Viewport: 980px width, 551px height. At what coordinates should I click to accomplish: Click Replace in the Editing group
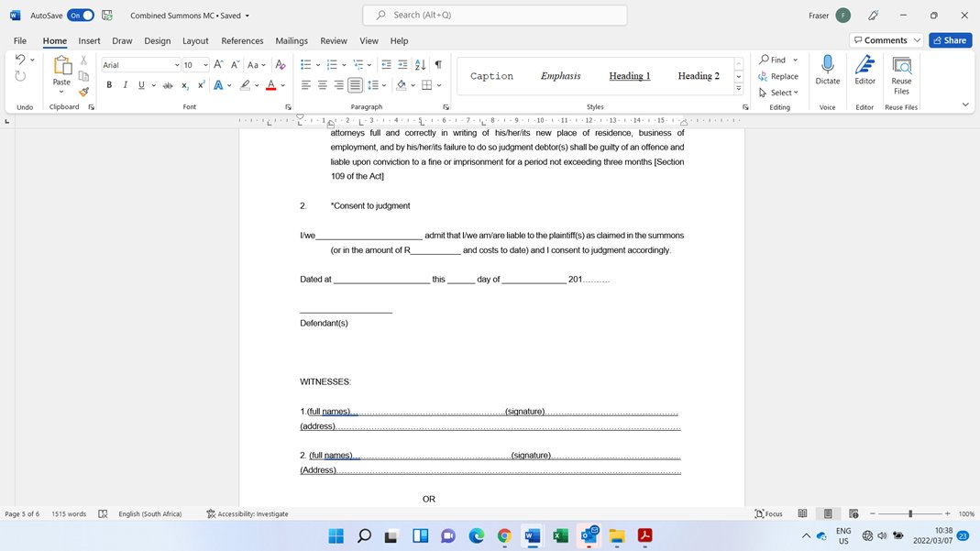click(778, 76)
